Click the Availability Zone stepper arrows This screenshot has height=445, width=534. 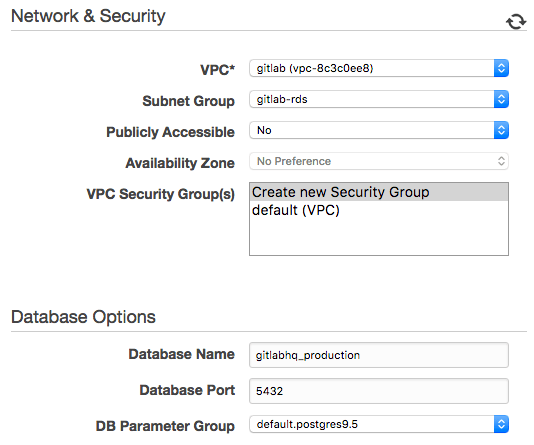click(x=501, y=161)
